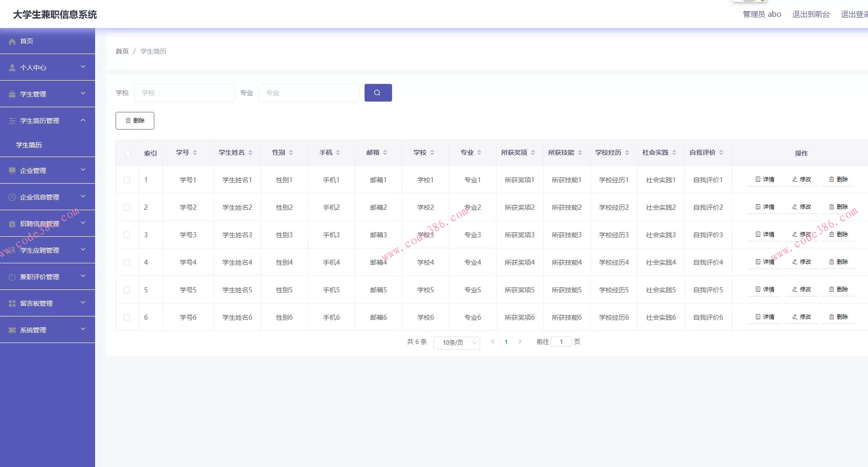Screen dimensions: 868x467
Task: Open the 10条/页 page size dropdown
Action: [456, 343]
